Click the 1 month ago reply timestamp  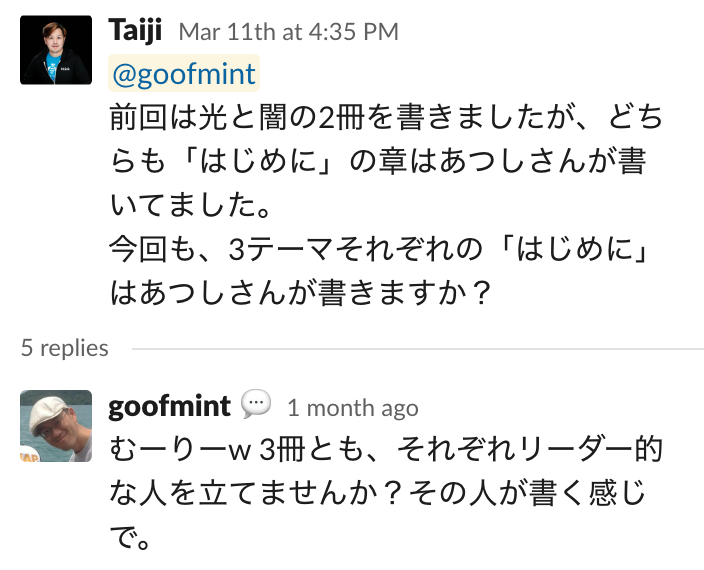[x=352, y=408]
